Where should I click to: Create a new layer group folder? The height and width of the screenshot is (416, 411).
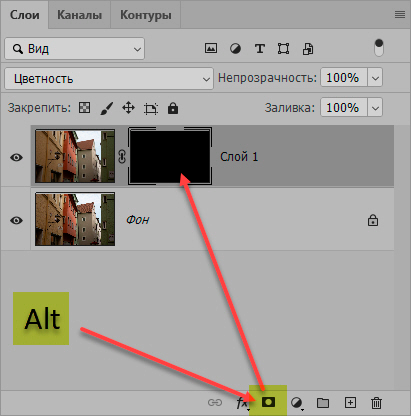pyautogui.click(x=323, y=403)
